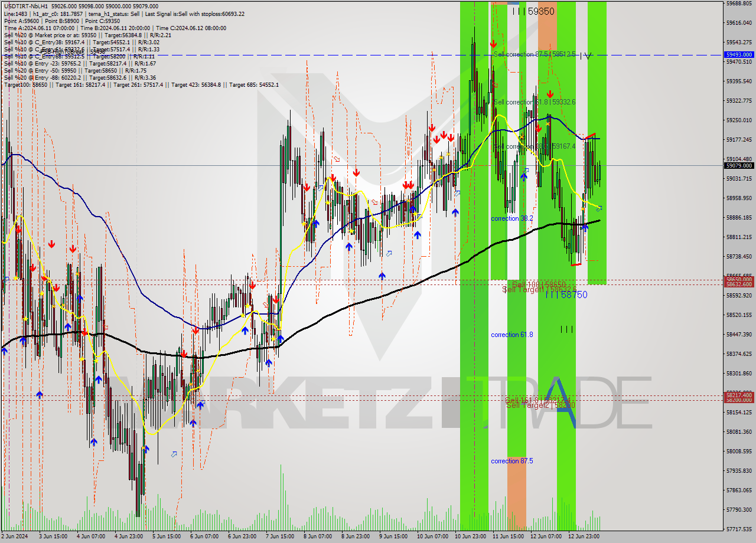Click the 7 Jun 15:00 time axis label

coord(280,537)
